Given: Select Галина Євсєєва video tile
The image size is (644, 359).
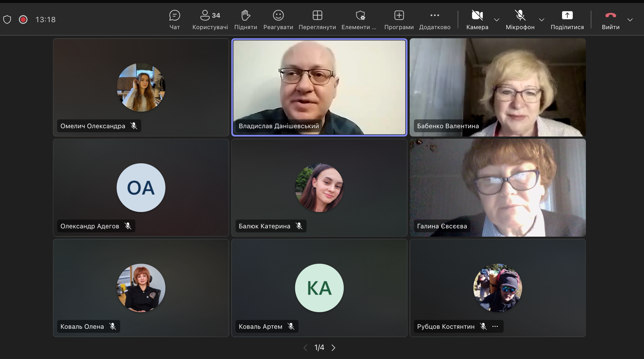Looking at the screenshot, I should point(497,187).
